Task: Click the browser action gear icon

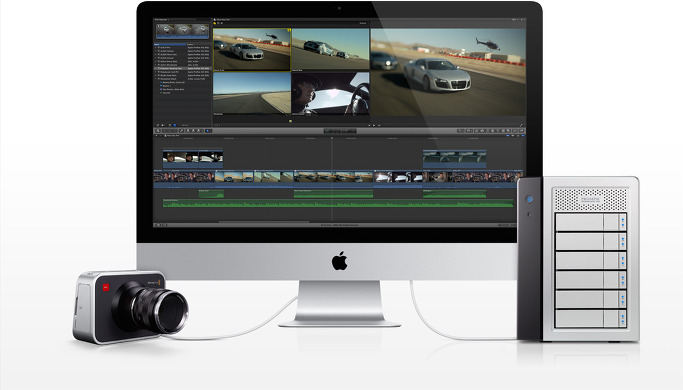Action: point(163,125)
